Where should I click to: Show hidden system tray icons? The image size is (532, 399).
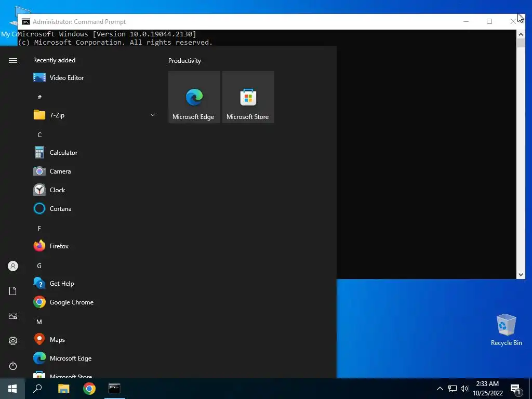tap(440, 389)
